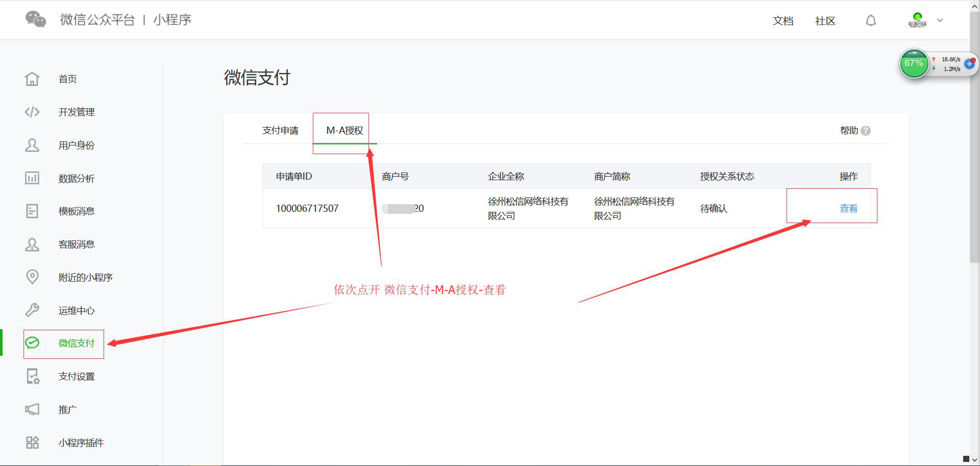Click the 微信支付 page heading
Viewport: 980px width, 466px height.
point(257,78)
